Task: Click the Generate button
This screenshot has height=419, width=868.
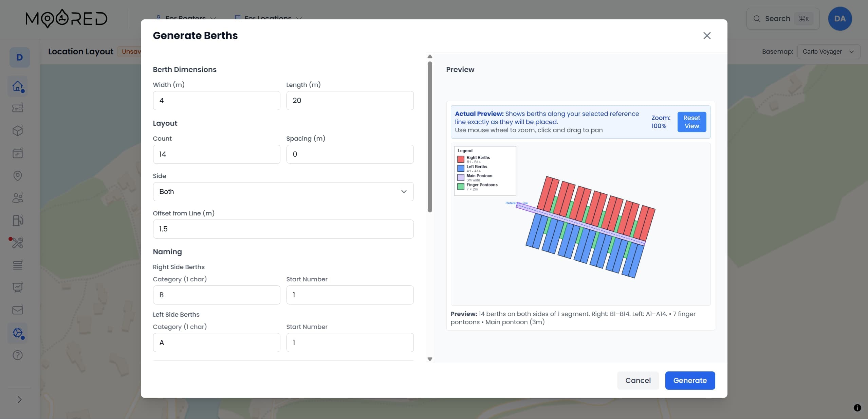Action: (690, 380)
